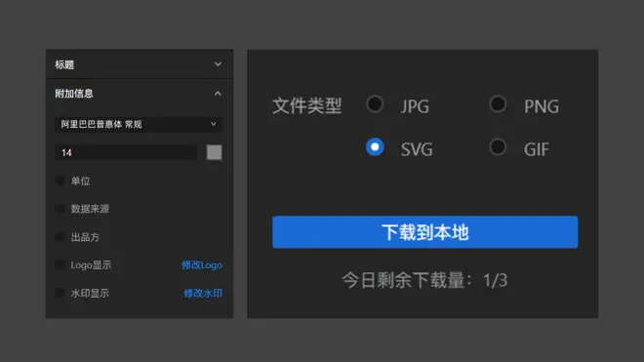Click the 下载到本地 download button

coord(424,232)
